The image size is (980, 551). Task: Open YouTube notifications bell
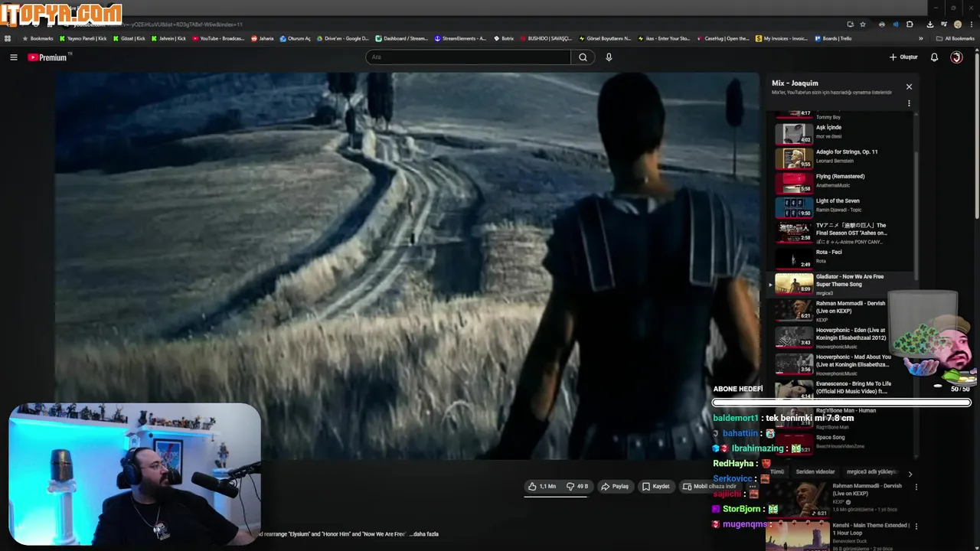point(934,57)
